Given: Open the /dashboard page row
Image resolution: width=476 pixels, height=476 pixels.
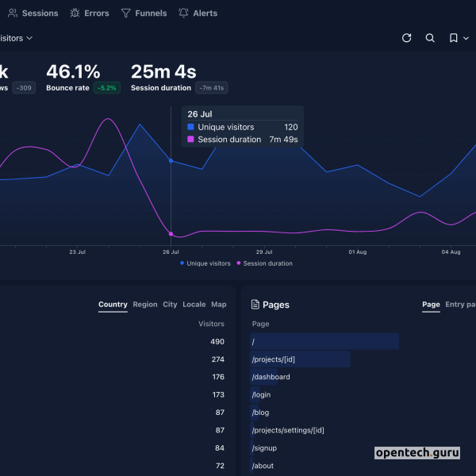Looking at the screenshot, I should [x=271, y=377].
